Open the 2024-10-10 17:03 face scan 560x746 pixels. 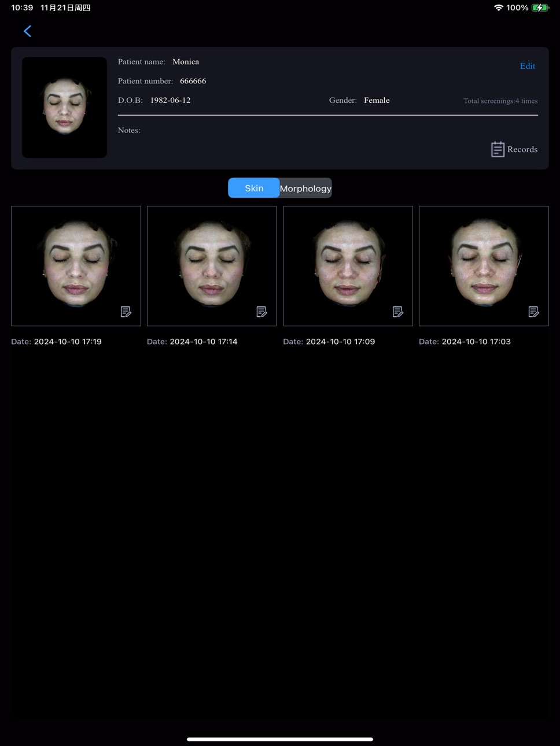click(x=484, y=266)
